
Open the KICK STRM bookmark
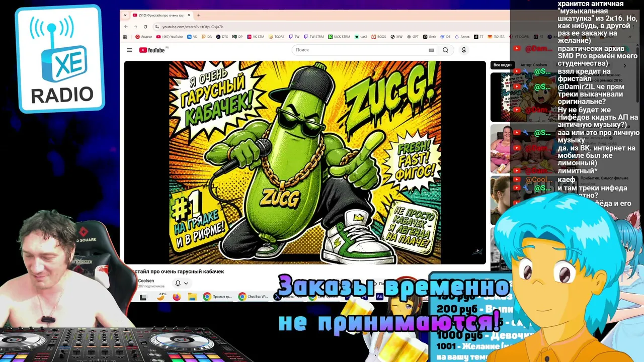pos(339,37)
